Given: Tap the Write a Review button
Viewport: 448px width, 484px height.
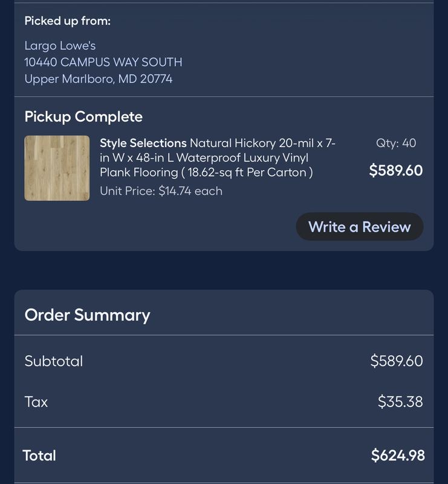Looking at the screenshot, I should click(360, 226).
